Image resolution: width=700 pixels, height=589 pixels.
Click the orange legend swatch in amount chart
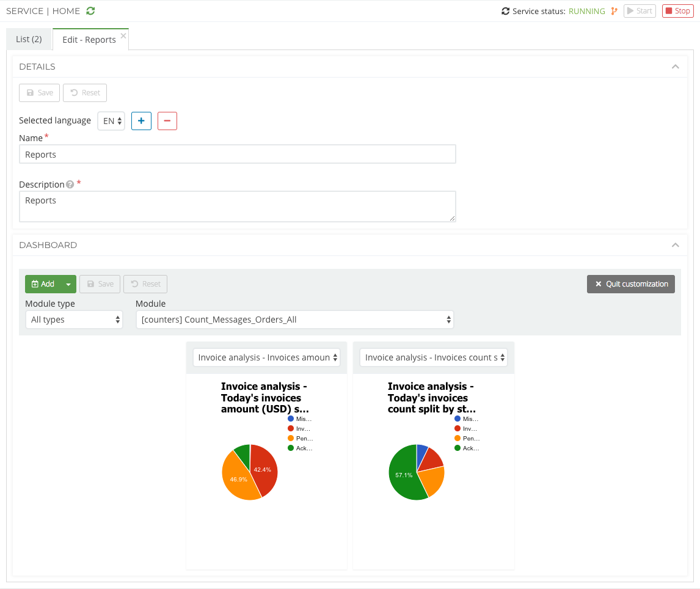coord(291,438)
